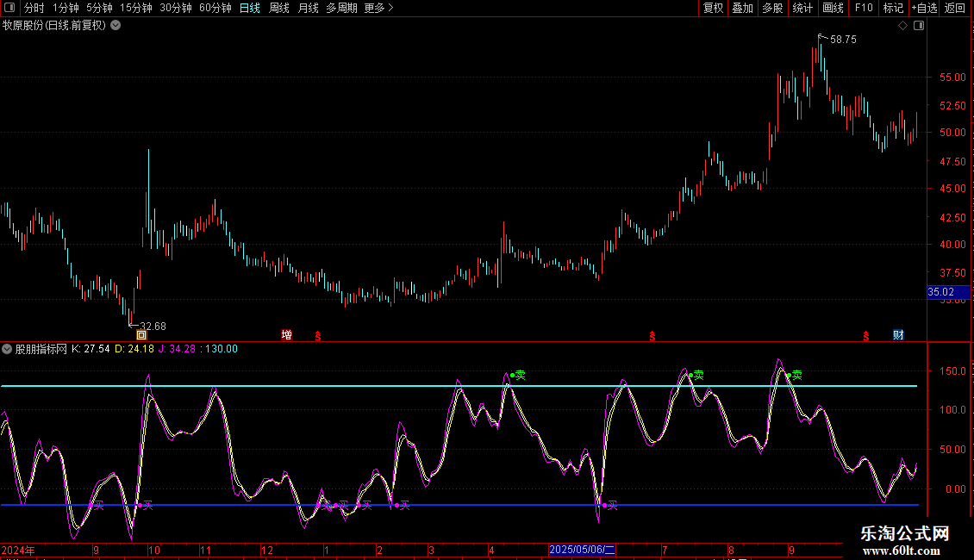Select the 60分钟 period tab
The width and height of the screenshot is (974, 560).
click(x=215, y=8)
